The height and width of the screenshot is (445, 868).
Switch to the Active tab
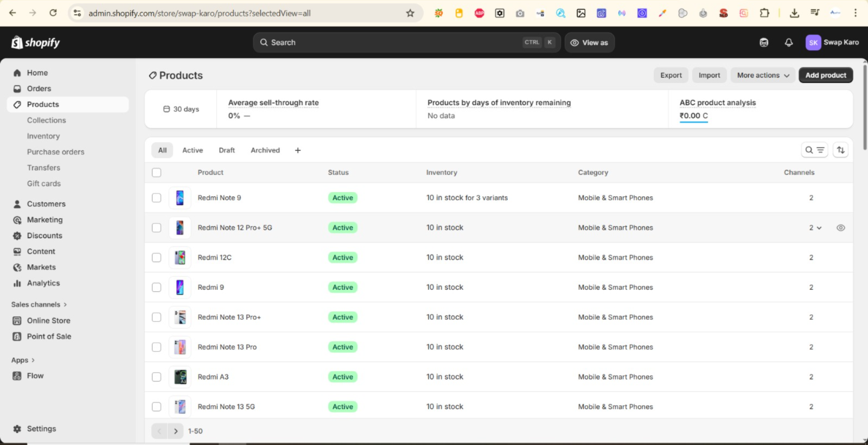(x=193, y=150)
